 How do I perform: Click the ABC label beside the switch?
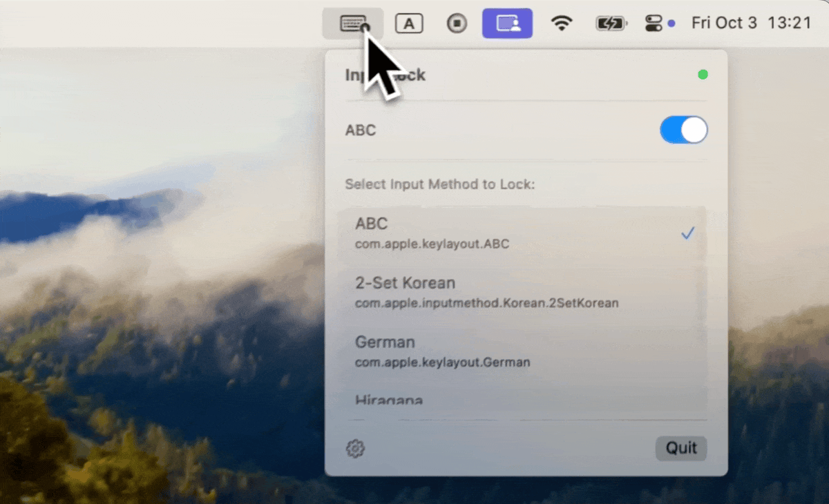click(361, 130)
